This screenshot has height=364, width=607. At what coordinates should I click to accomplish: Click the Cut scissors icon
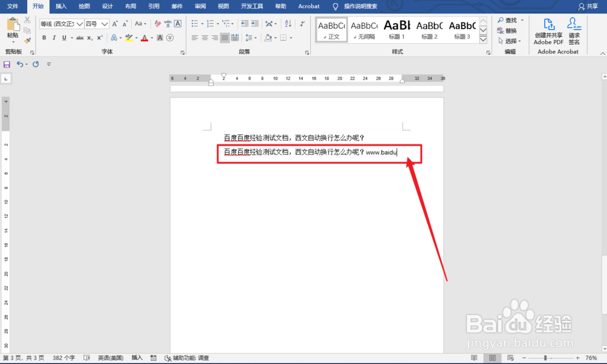pos(27,20)
